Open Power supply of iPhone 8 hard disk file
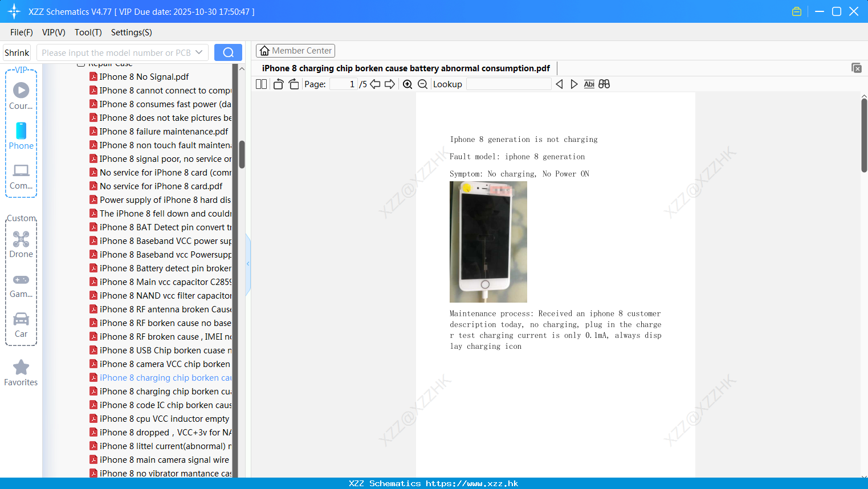The width and height of the screenshot is (868, 489). pyautogui.click(x=160, y=200)
